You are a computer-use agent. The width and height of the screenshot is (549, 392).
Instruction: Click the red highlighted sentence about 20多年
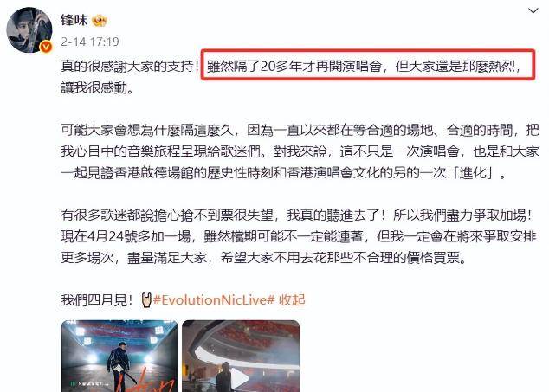(x=368, y=65)
